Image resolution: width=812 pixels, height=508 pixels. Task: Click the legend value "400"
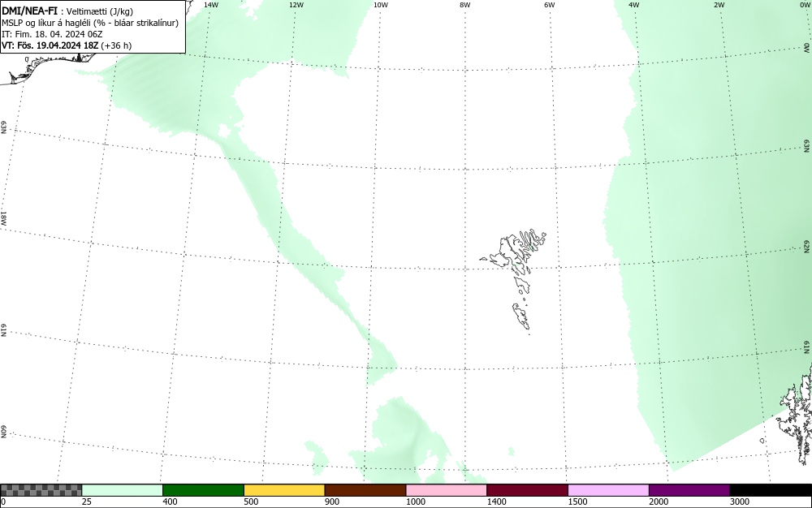(x=170, y=502)
